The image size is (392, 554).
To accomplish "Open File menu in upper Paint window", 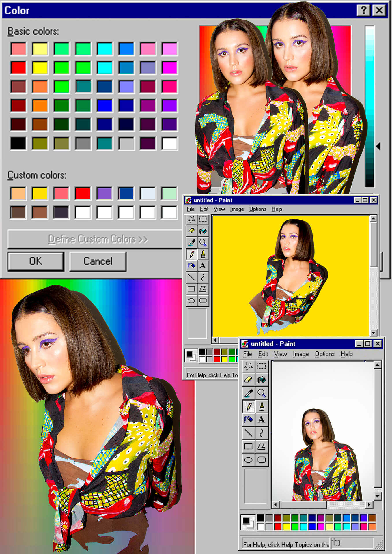I will [x=191, y=209].
